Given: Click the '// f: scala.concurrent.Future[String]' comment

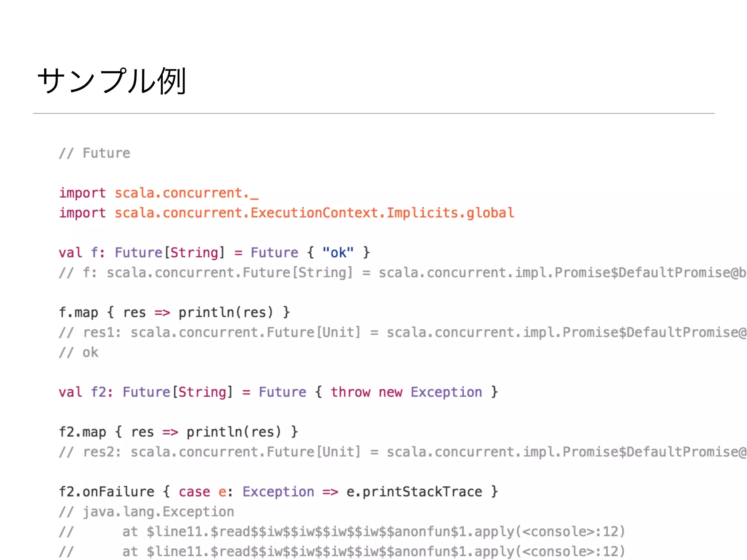Looking at the screenshot, I should [x=403, y=273].
